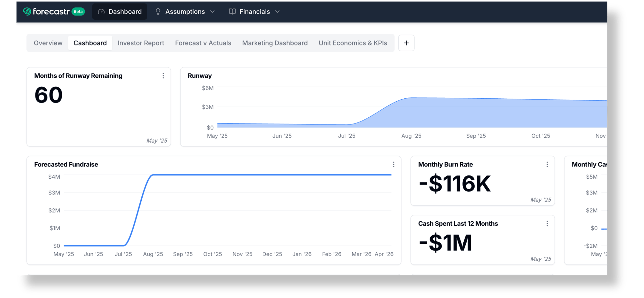644x298 pixels.
Task: Click the Aug '25 label on Runway chart
Action: coord(411,136)
